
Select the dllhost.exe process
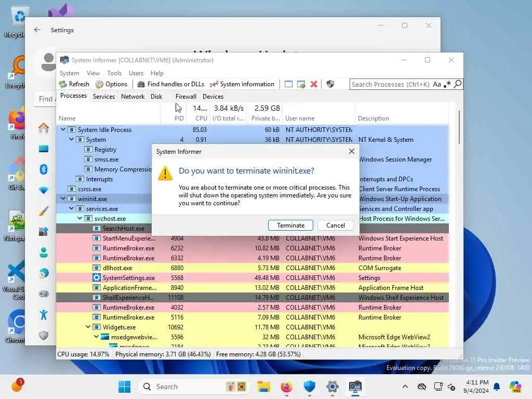click(252, 268)
